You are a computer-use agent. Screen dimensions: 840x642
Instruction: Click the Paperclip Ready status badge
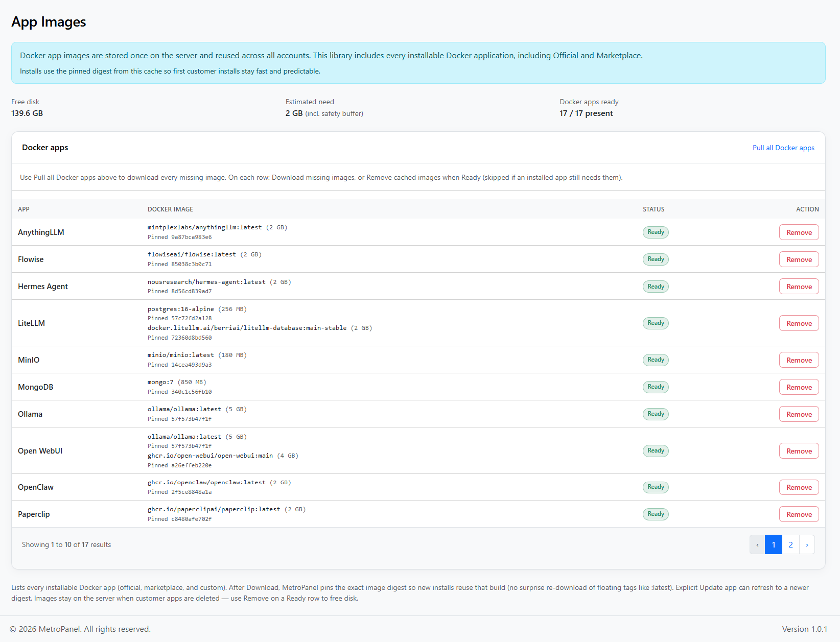(x=656, y=514)
